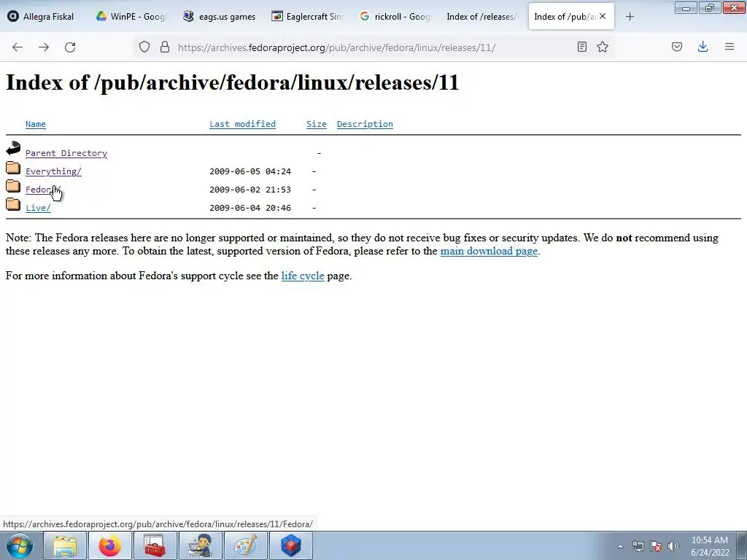Screen dimensions: 747x560
Task: Click the folder icon next to Everything/
Action: 13,168
